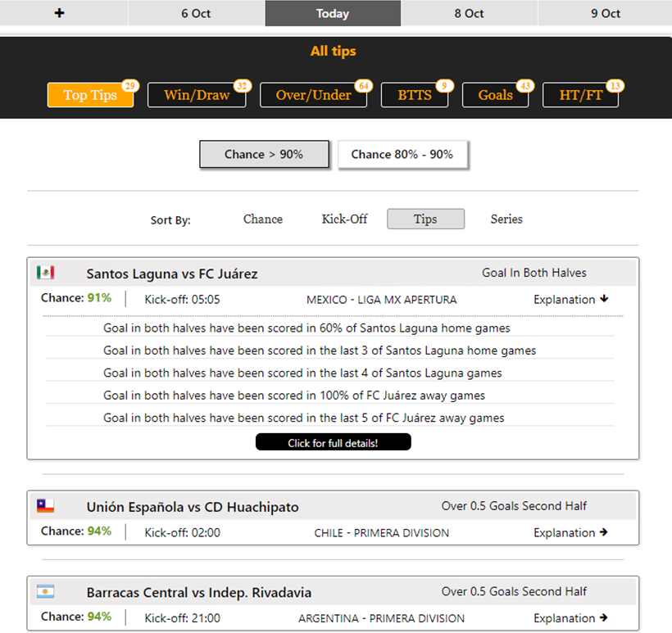Open the Over/Under tips category

313,95
